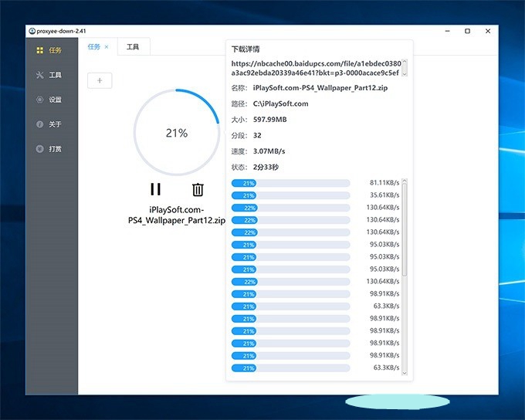This screenshot has width=525, height=420.
Task: Click the download URL text
Action: (x=316, y=68)
